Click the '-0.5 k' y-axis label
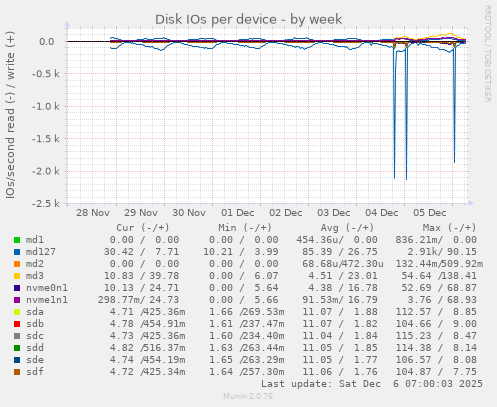 click(45, 74)
